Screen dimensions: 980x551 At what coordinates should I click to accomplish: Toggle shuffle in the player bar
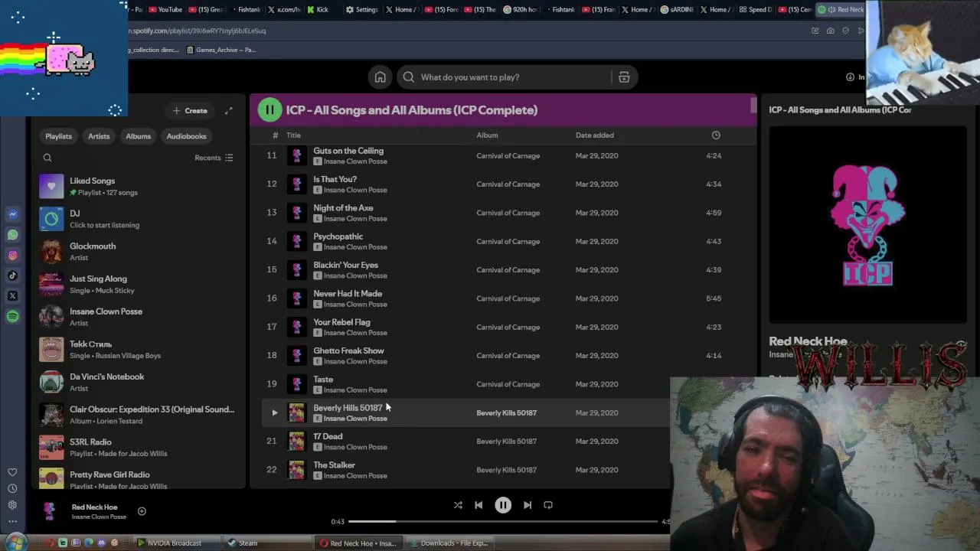click(x=458, y=505)
